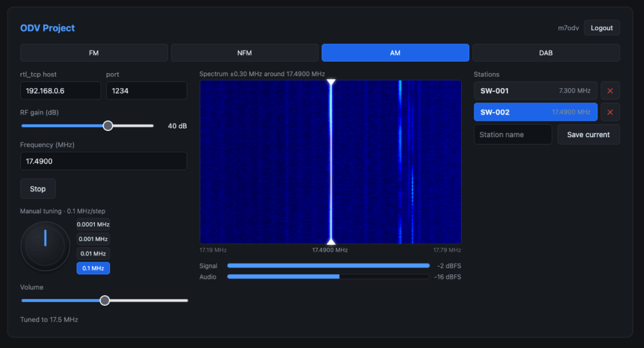Viewport: 644px width, 348px height.
Task: Load station SW-001 at 7.300 MHz
Action: tap(536, 91)
